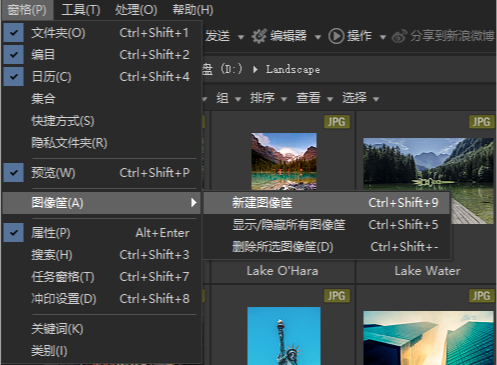Uncheck the 编目 pane checkmark
Screen dimensions: 497x365
point(14,55)
